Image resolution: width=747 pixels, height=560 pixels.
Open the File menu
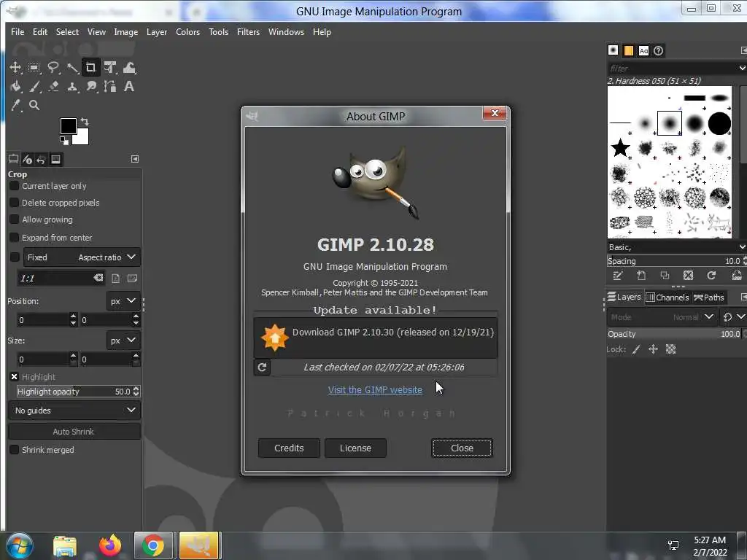(x=18, y=32)
